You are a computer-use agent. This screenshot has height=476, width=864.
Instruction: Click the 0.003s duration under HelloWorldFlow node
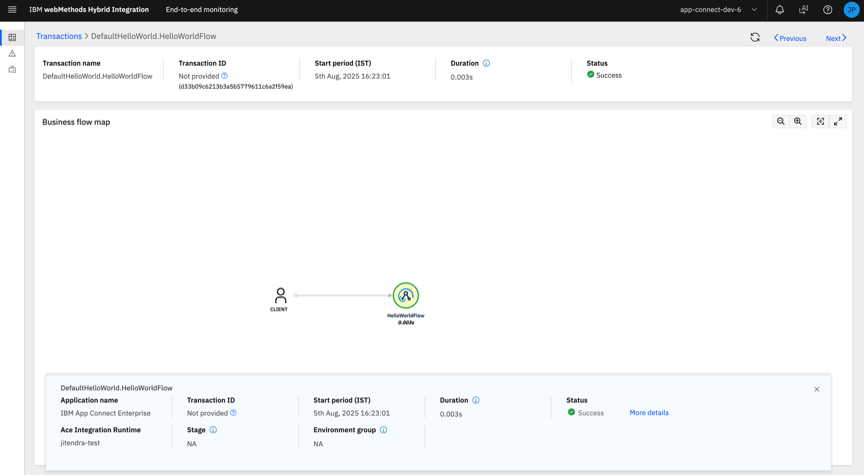[x=406, y=323]
